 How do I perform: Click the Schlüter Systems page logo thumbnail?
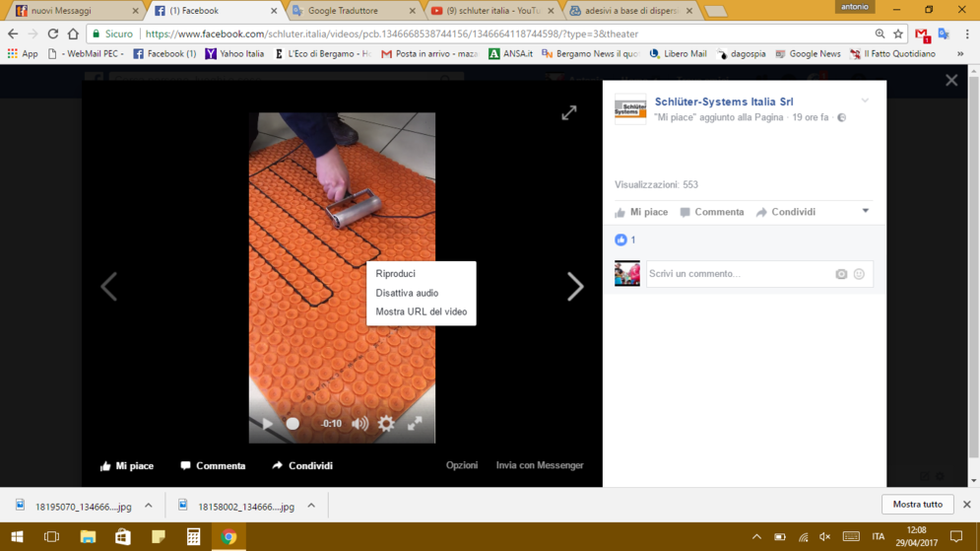click(630, 108)
